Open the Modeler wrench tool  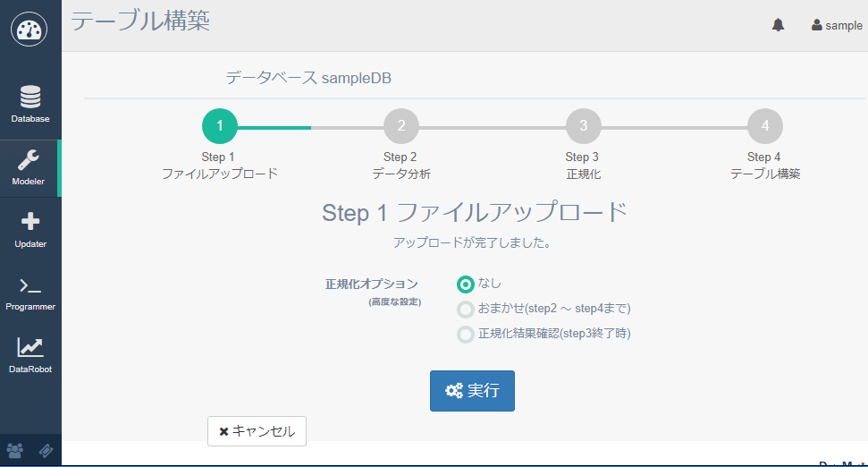click(x=29, y=166)
